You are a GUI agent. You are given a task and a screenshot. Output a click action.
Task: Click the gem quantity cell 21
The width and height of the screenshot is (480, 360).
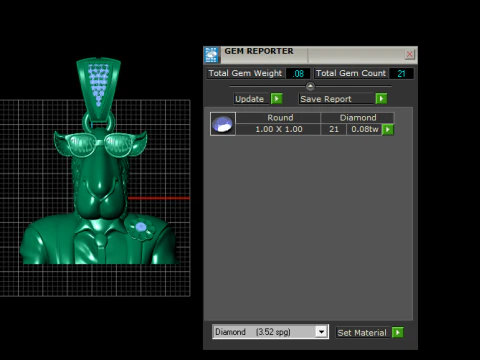pos(334,129)
